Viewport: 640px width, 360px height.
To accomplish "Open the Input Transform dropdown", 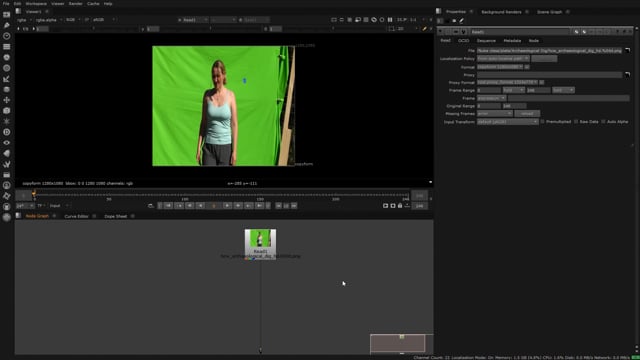I will [x=508, y=122].
